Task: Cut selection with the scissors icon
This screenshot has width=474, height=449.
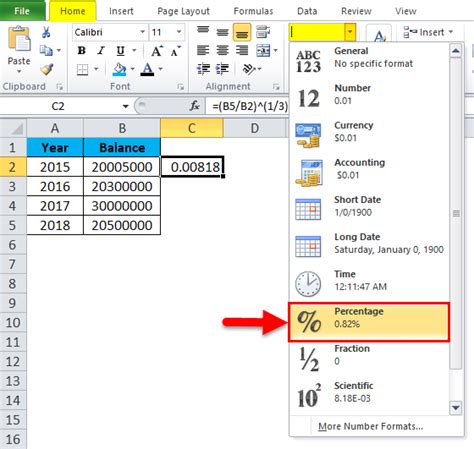Action: (46, 32)
